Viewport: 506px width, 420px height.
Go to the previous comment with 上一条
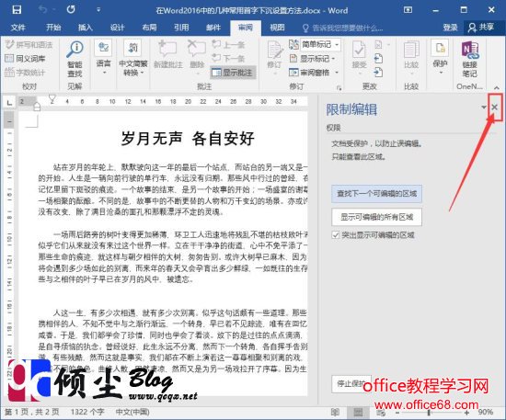point(228,44)
